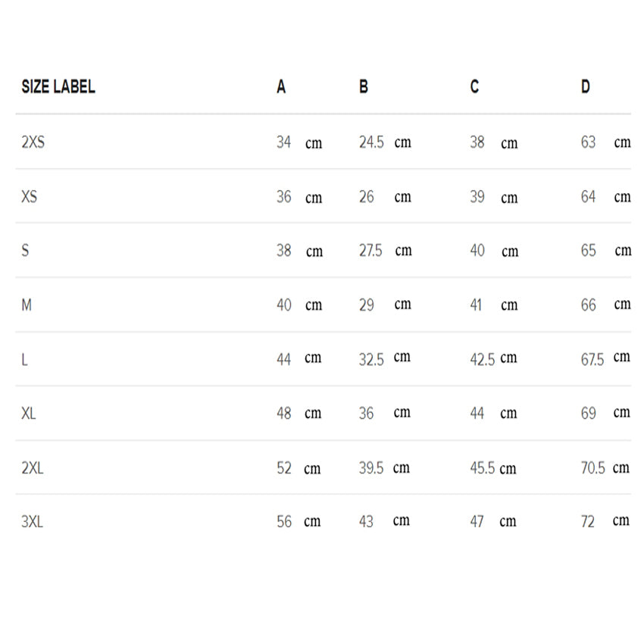Screen dimensions: 644x644
Task: Select column header B
Action: coord(364,86)
